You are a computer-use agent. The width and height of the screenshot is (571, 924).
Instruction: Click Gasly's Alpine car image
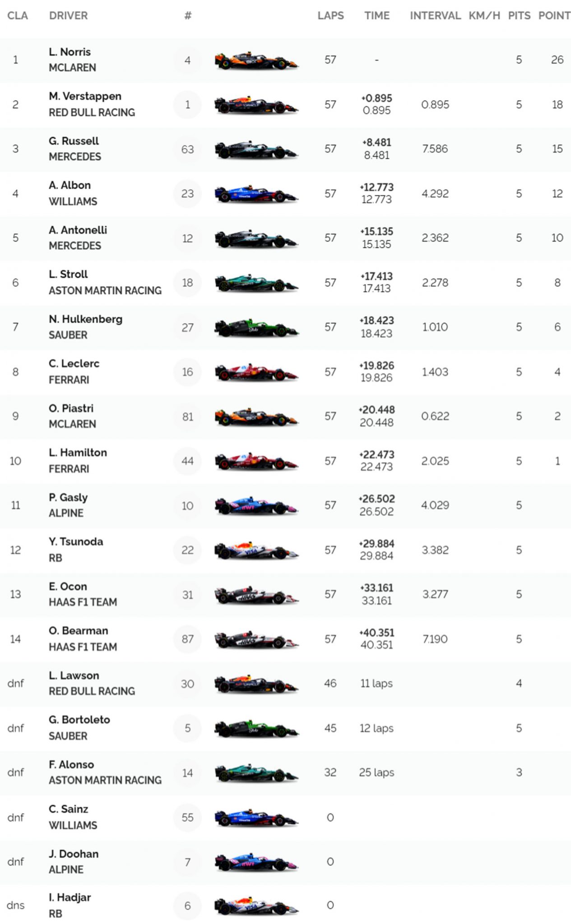[x=256, y=506]
